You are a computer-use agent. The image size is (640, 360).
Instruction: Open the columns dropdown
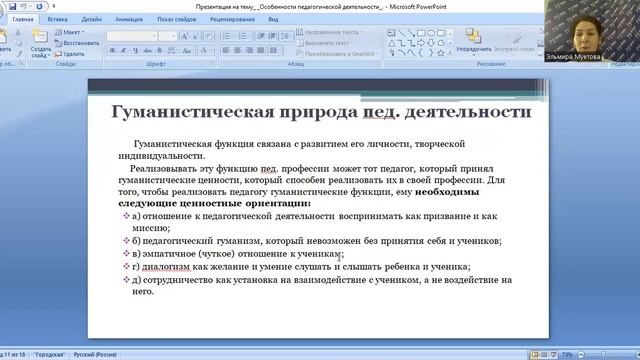click(x=276, y=51)
